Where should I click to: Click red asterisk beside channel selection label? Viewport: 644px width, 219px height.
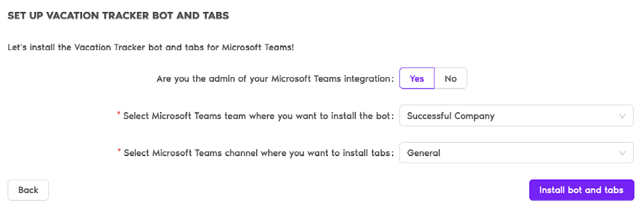(119, 151)
